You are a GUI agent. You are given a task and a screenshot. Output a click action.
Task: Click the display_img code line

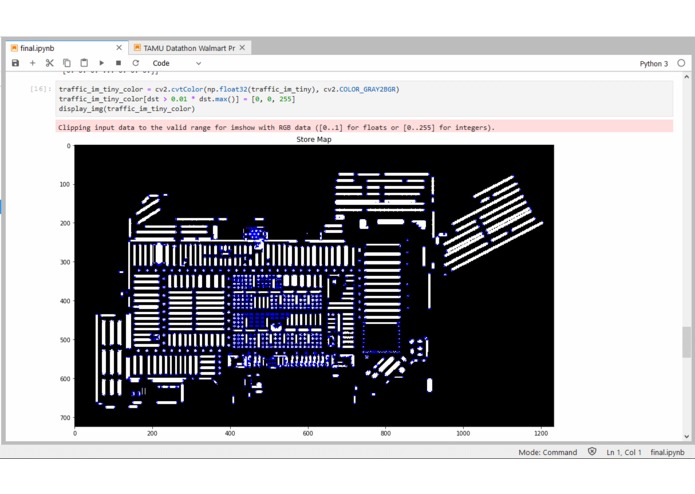[x=127, y=109]
